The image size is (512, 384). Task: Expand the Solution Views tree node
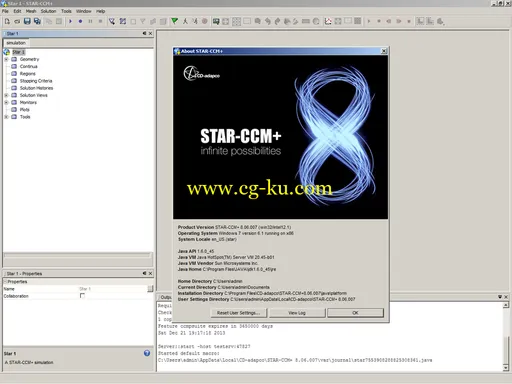(x=6, y=95)
